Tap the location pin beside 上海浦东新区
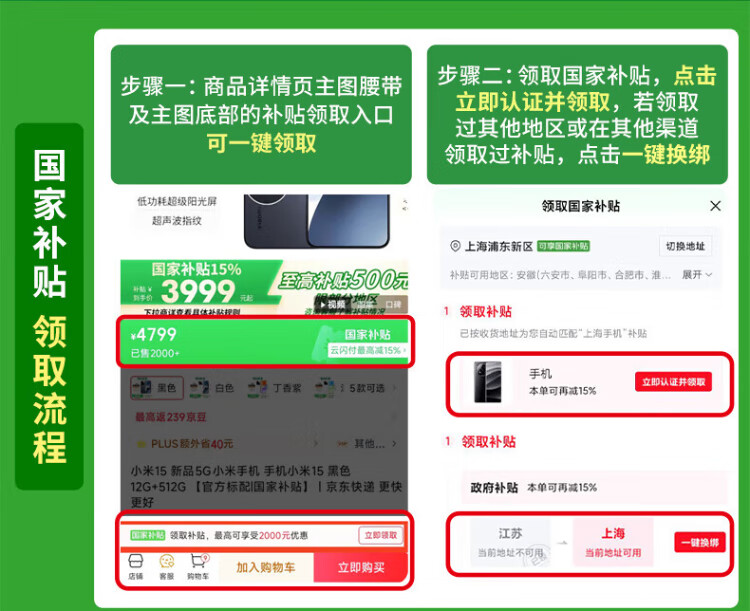The width and height of the screenshot is (750, 611). 455,246
